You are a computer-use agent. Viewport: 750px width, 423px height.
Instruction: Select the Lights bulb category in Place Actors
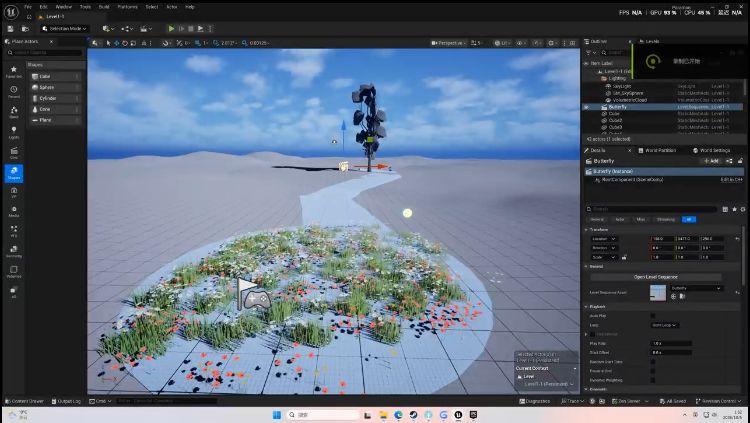[14, 133]
